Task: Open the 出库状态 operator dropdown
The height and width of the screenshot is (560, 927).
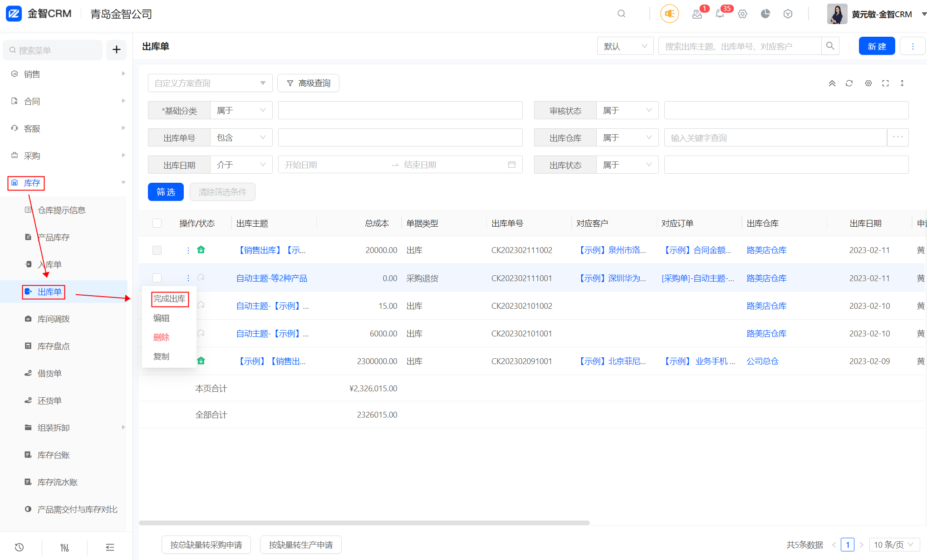Action: [627, 165]
